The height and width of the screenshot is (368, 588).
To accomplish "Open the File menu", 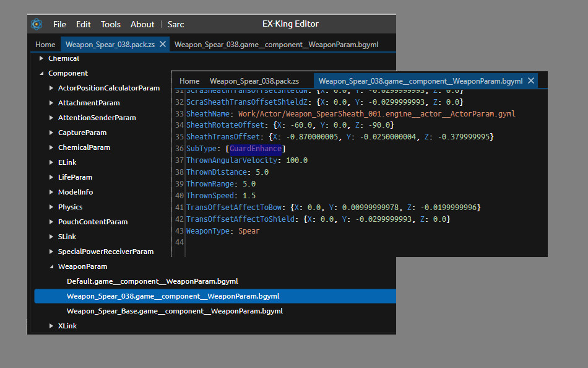I will [x=59, y=24].
